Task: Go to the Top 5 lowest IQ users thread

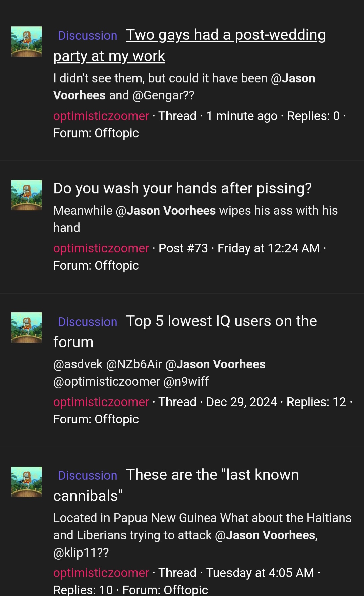Action: click(221, 321)
